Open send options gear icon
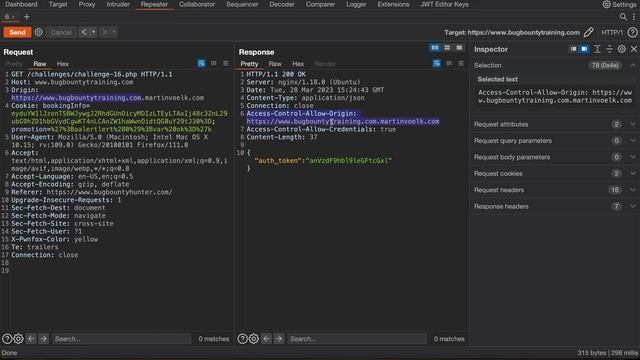The width and height of the screenshot is (640, 360). tap(38, 32)
